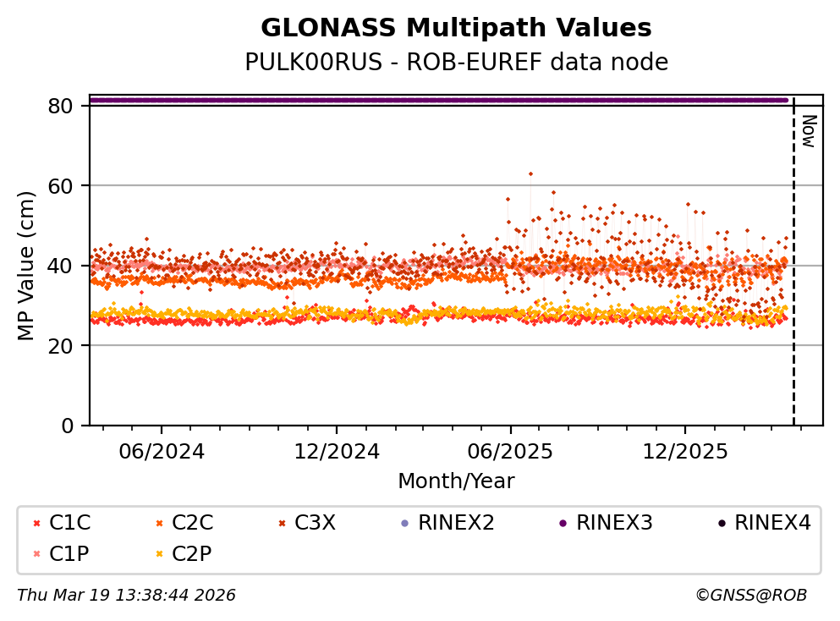Viewport: 840px width, 621px height.
Task: Select the RINEX3 purple legend dot
Action: tap(563, 524)
